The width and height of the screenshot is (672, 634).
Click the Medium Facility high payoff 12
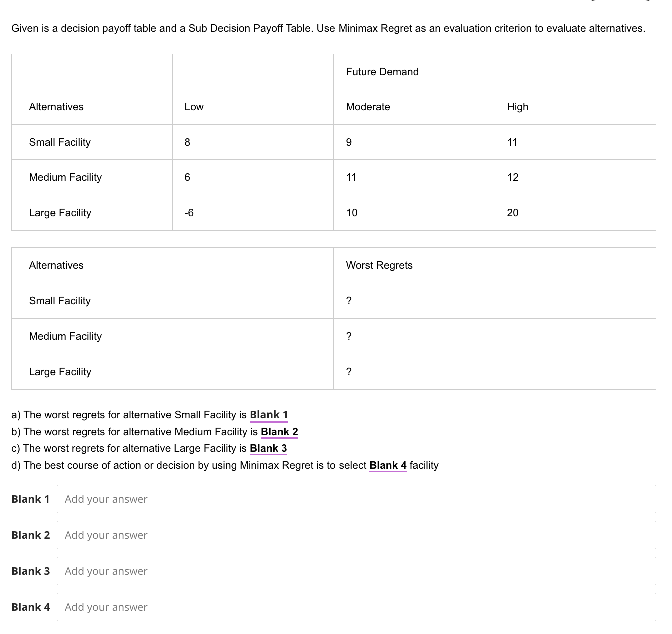coord(513,177)
